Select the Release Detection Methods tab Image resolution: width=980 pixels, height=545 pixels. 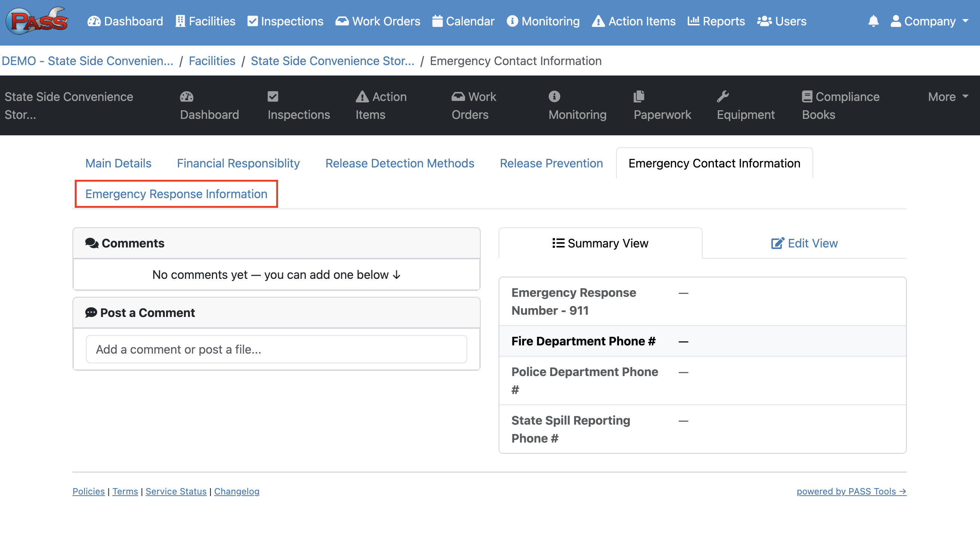(x=400, y=163)
